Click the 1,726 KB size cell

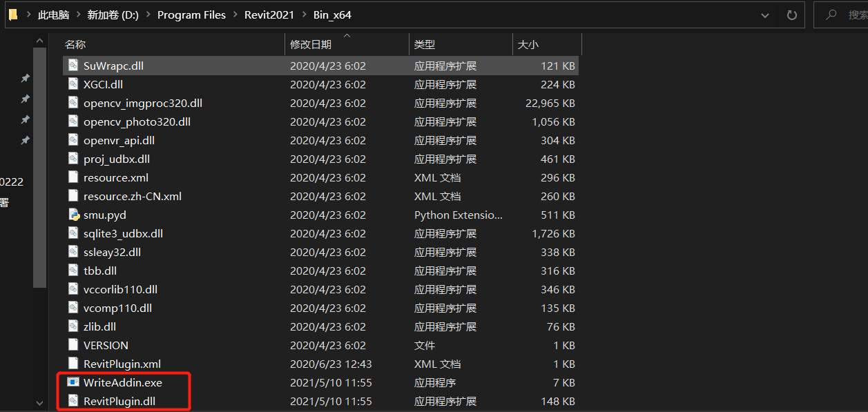554,233
